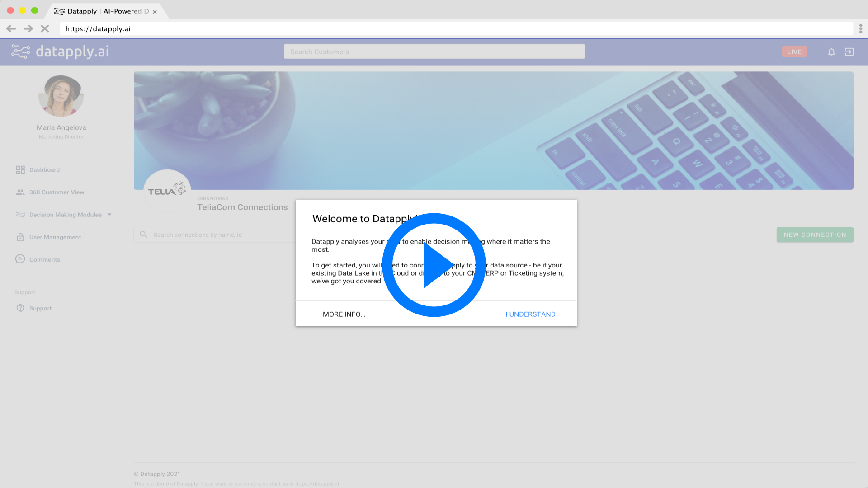Click the MORE INFO... button

(x=344, y=314)
